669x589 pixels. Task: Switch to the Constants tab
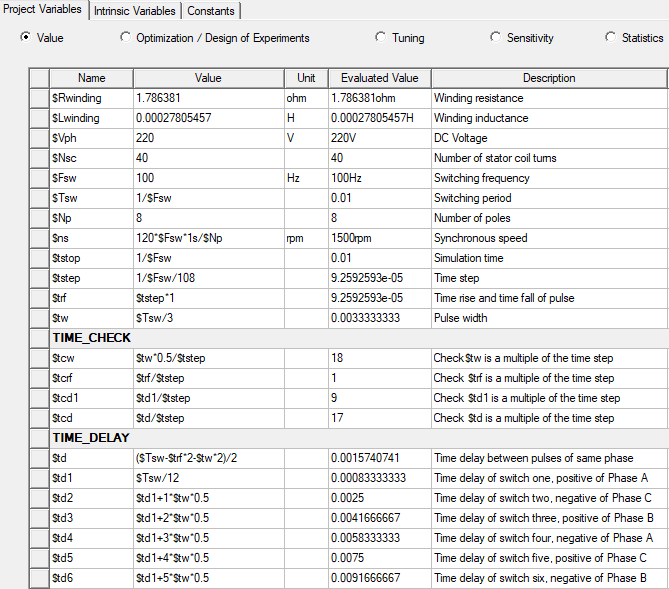(211, 11)
